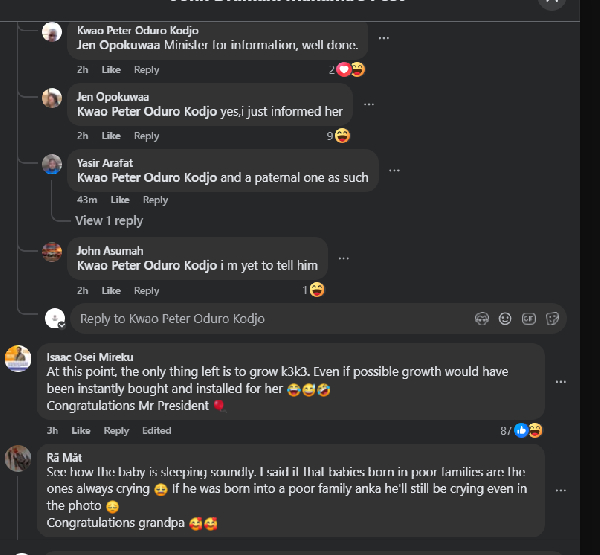Insert an avatar sticker in the reply box

(481, 319)
